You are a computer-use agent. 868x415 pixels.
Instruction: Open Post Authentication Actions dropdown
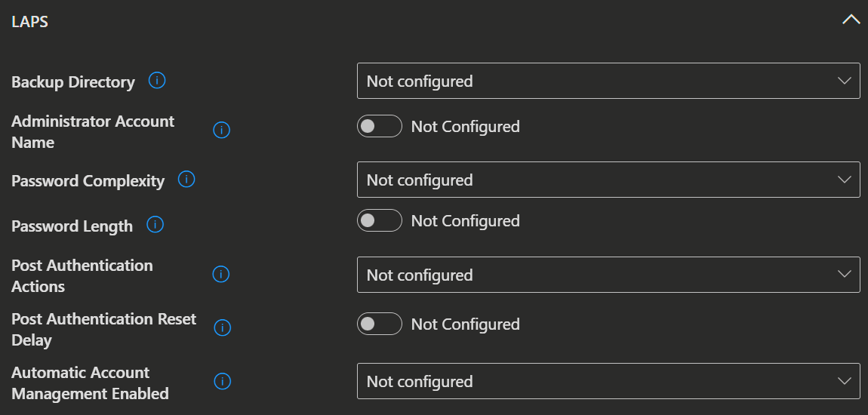coord(608,275)
